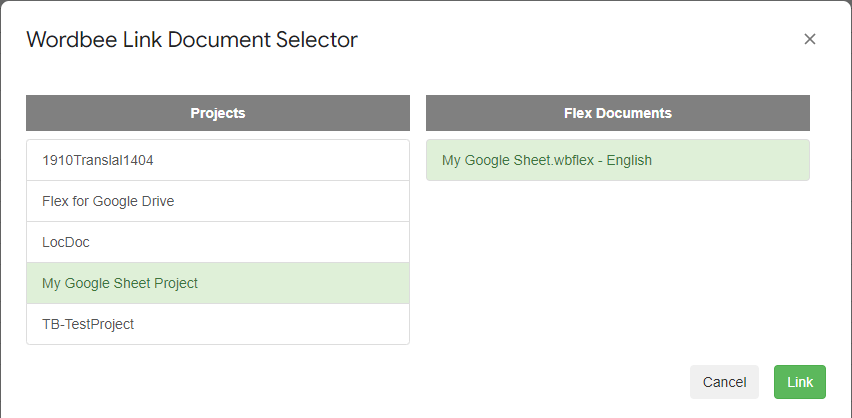The width and height of the screenshot is (852, 418).
Task: Dismiss the dialog using the X icon
Action: 810,39
